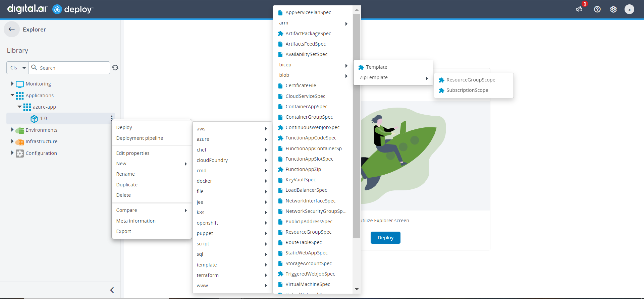This screenshot has width=644, height=299.
Task: Click the ContinuousWebJobSpec puzzle icon
Action: (x=281, y=127)
